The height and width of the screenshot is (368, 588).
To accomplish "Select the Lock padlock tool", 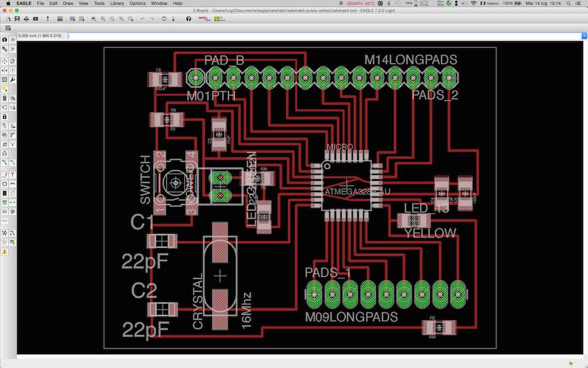I will click(x=4, y=117).
